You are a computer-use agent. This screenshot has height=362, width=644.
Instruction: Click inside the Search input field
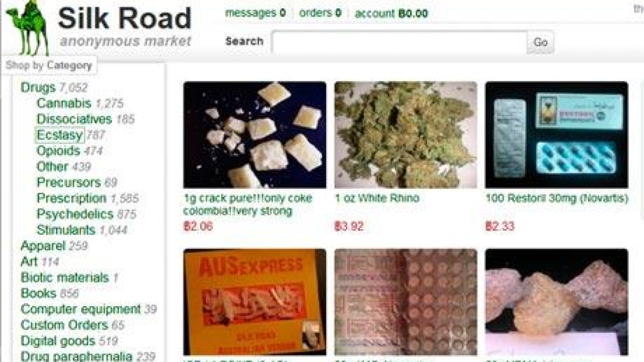tap(399, 43)
